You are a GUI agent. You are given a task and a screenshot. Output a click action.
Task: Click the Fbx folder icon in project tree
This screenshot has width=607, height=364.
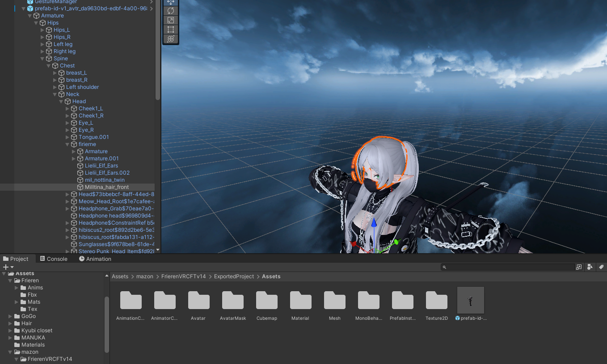coord(23,295)
